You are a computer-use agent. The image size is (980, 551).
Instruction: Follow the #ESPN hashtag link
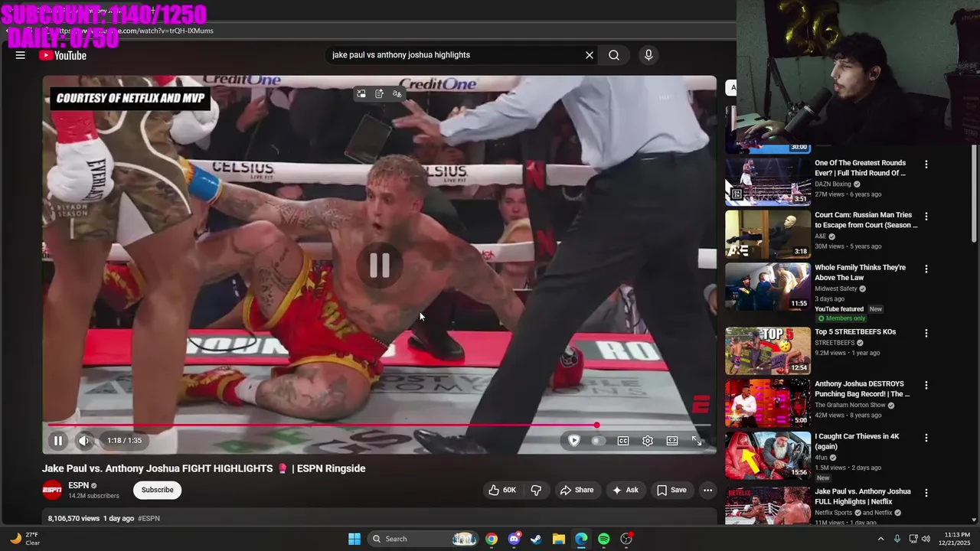(x=149, y=518)
